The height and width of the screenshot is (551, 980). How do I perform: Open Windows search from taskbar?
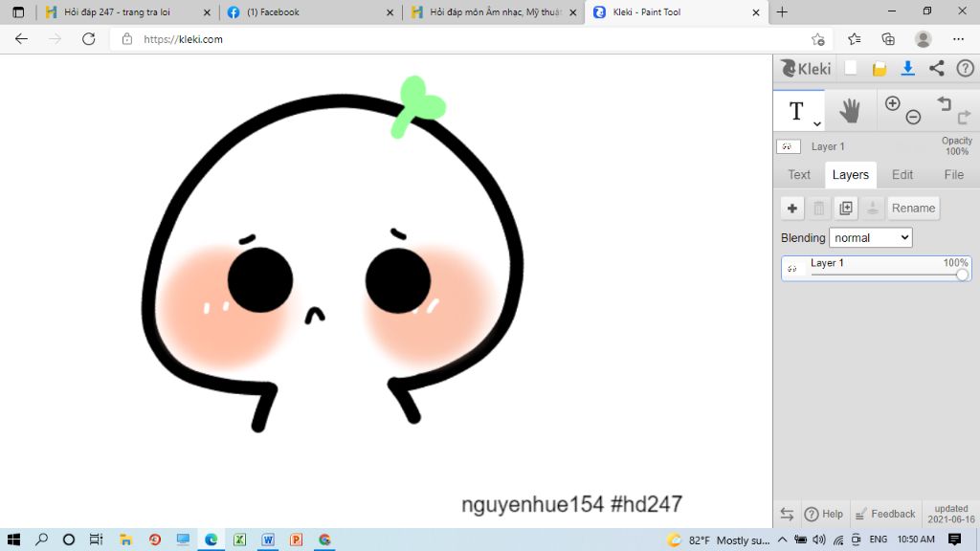point(41,540)
